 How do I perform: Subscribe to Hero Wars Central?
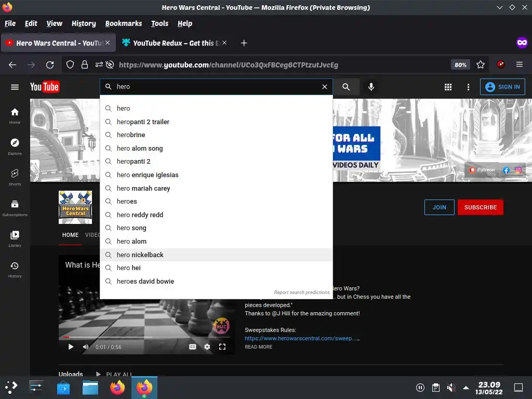click(x=481, y=207)
